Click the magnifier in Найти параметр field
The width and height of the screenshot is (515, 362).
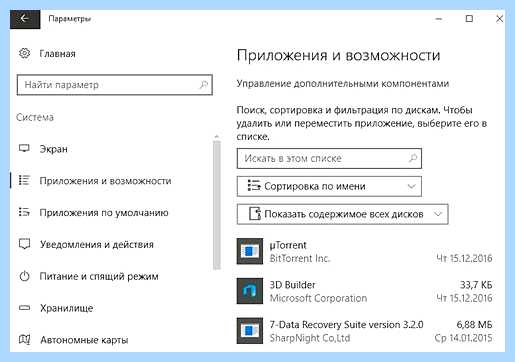click(203, 85)
